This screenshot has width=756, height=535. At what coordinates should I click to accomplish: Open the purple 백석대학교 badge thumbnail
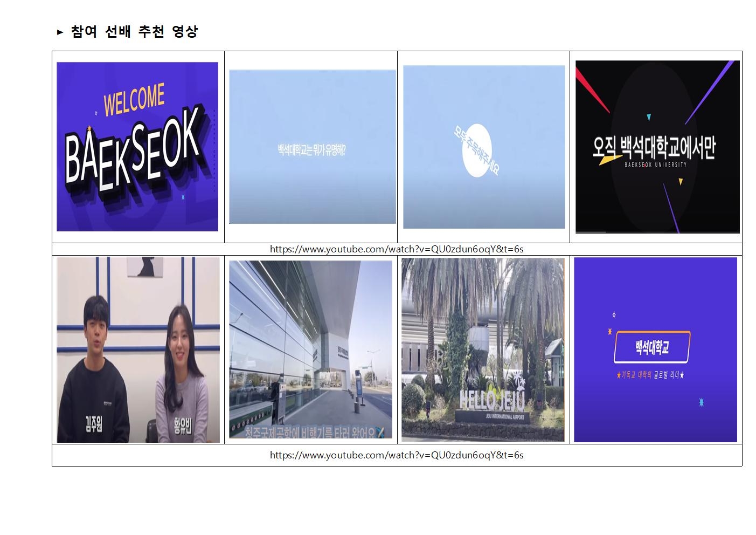coord(655,350)
